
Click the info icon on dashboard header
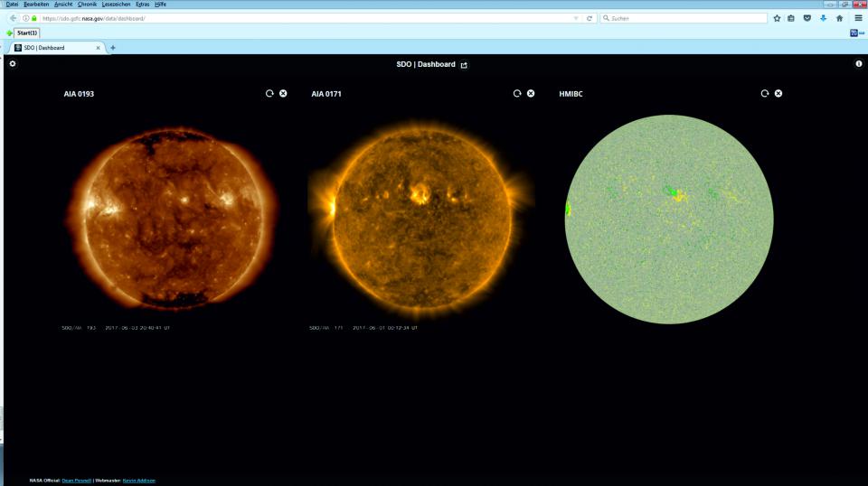859,64
